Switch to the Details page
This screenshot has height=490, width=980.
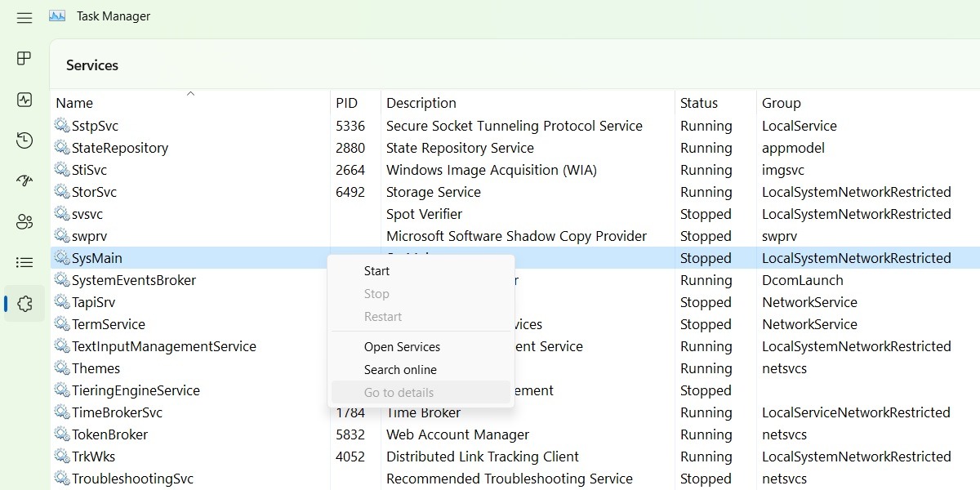[24, 261]
